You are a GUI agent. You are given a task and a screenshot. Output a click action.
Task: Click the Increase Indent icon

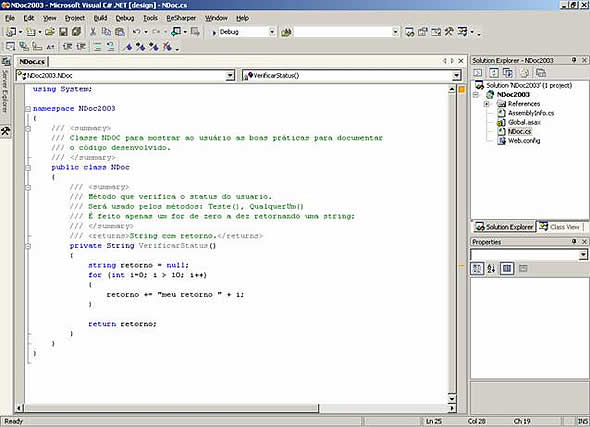pyautogui.click(x=81, y=47)
